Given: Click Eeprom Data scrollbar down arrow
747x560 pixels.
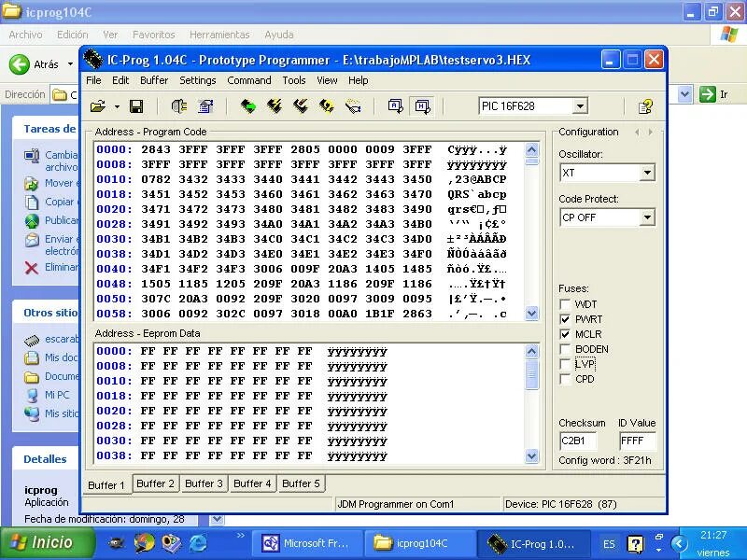Looking at the screenshot, I should [x=531, y=455].
